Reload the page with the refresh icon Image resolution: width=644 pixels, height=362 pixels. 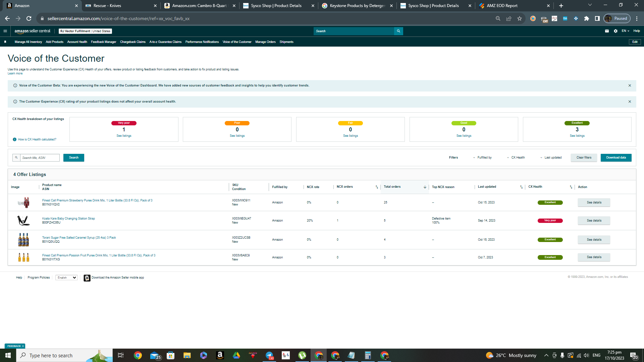pos(29,18)
